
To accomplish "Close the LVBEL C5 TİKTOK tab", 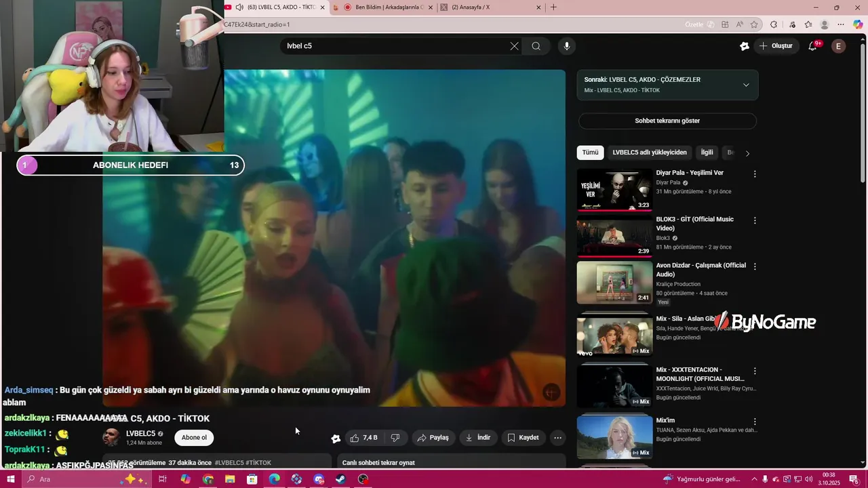I will tap(322, 7).
